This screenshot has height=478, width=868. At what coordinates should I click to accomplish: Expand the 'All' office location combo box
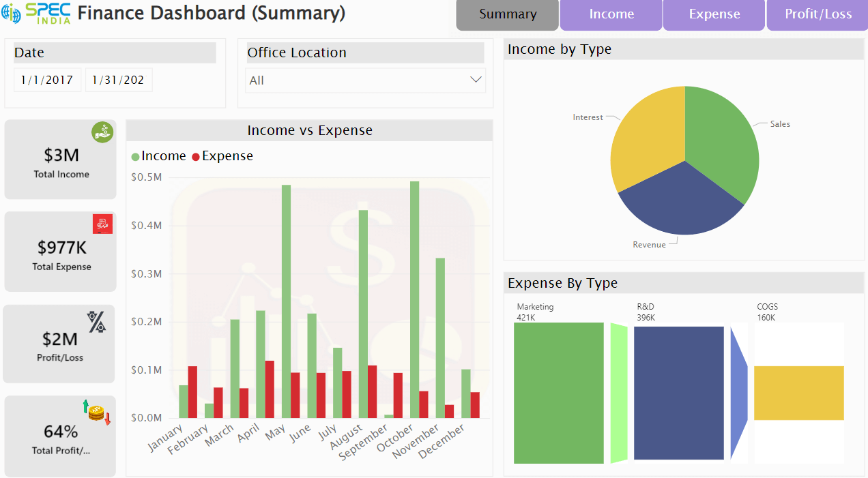click(365, 80)
